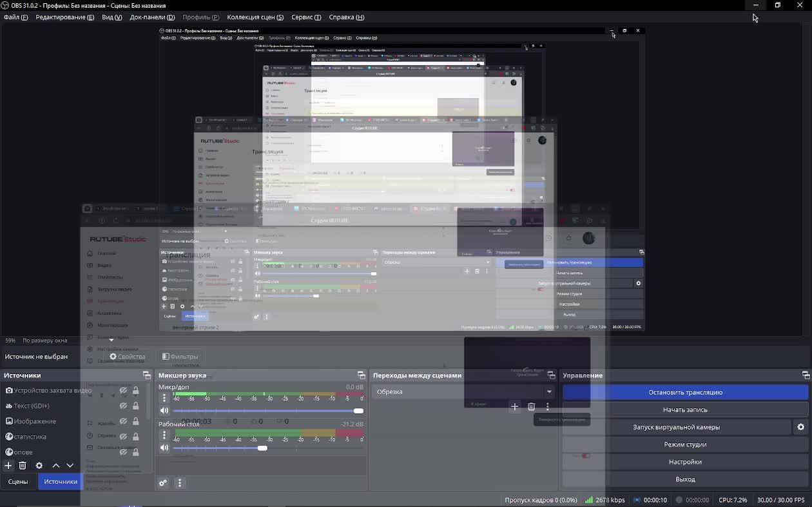Image resolution: width=812 pixels, height=507 pixels.
Task: Click the Выход button
Action: pyautogui.click(x=685, y=479)
